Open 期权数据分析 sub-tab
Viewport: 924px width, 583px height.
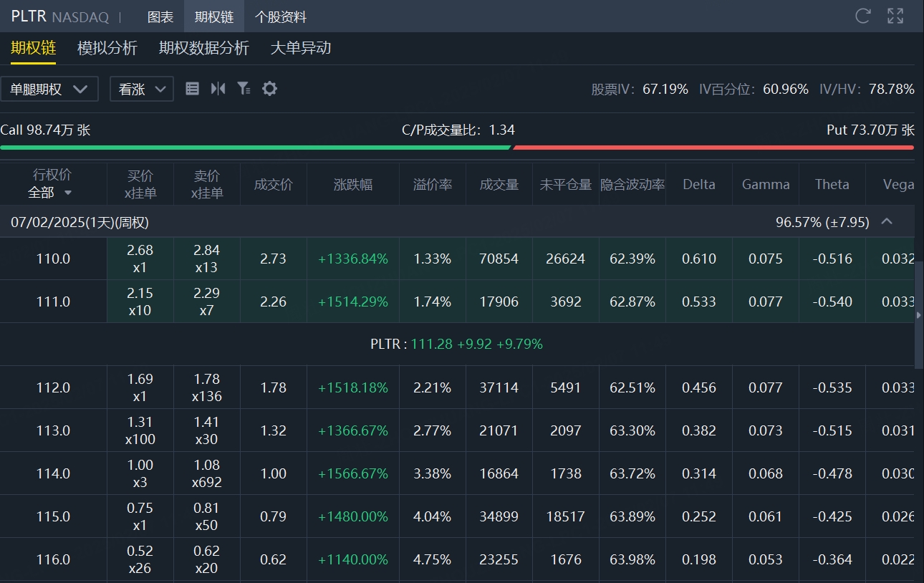(x=204, y=48)
